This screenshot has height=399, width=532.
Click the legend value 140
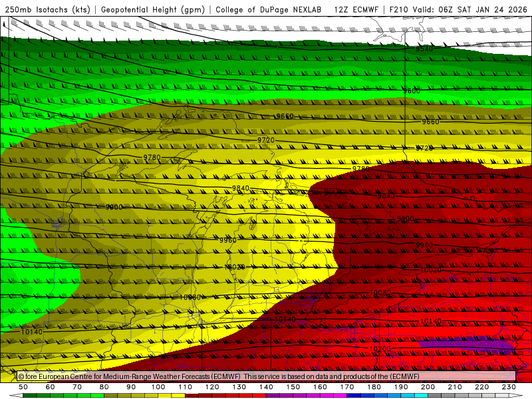pyautogui.click(x=266, y=387)
